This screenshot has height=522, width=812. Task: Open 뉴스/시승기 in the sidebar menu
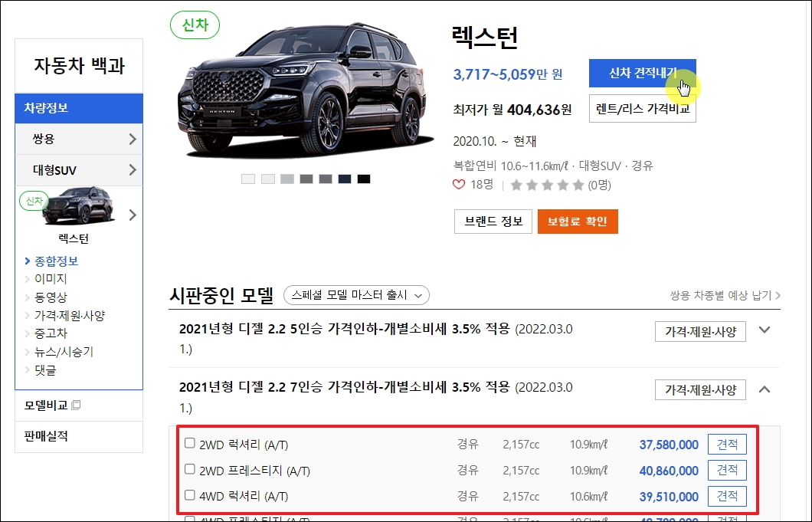pos(64,352)
